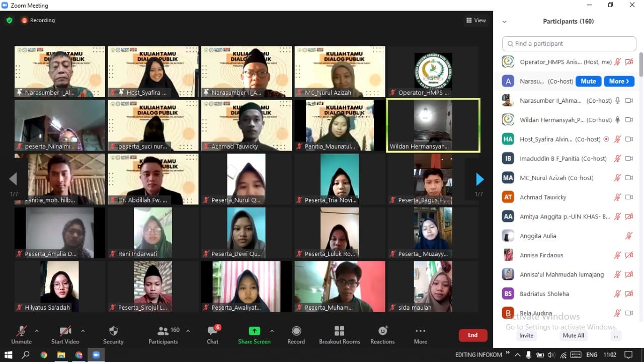Image resolution: width=644 pixels, height=362 pixels.
Task: Expand audio options arrow beside Unmute
Action: (37, 331)
